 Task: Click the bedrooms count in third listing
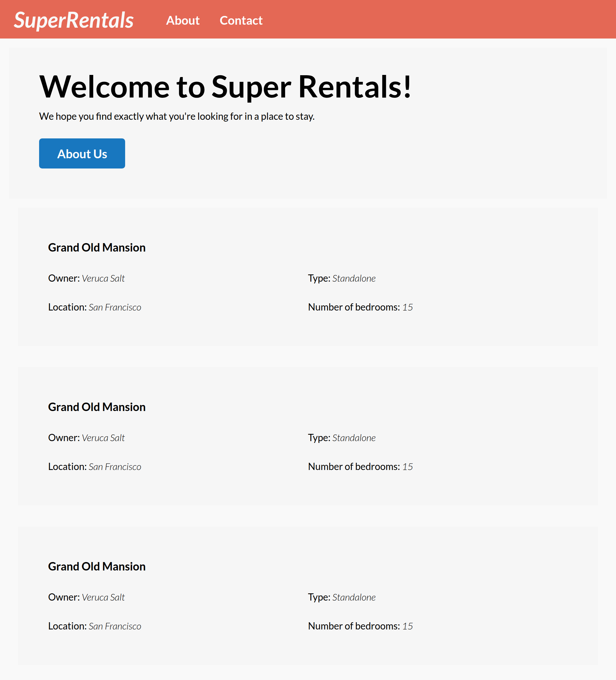407,626
